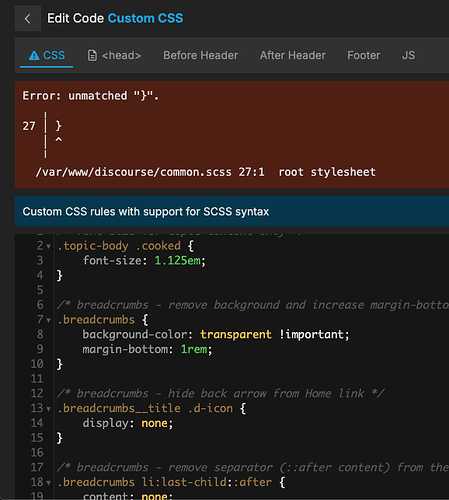449x500 pixels.
Task: Click the closing brace on line 15
Action: tap(60, 438)
